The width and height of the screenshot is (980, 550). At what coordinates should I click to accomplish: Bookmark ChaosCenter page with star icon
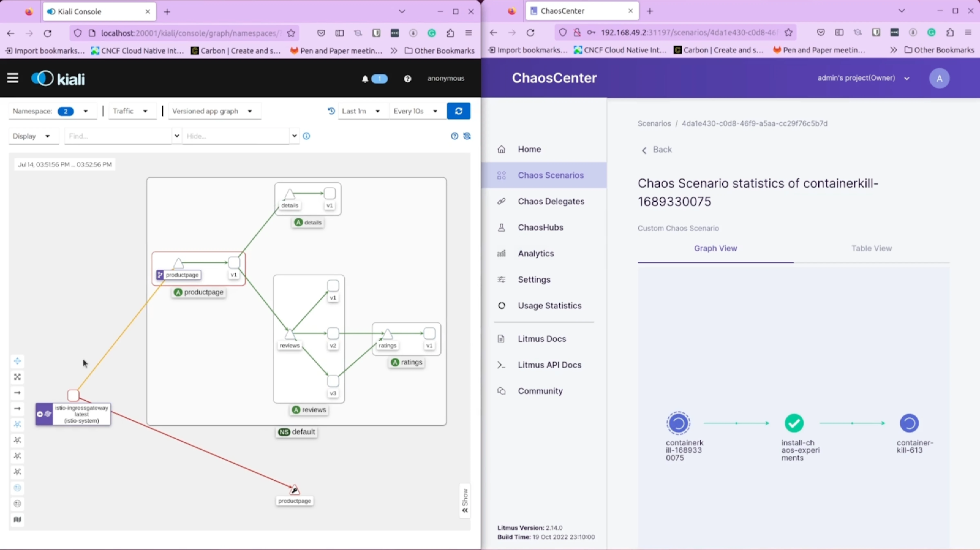tap(788, 33)
